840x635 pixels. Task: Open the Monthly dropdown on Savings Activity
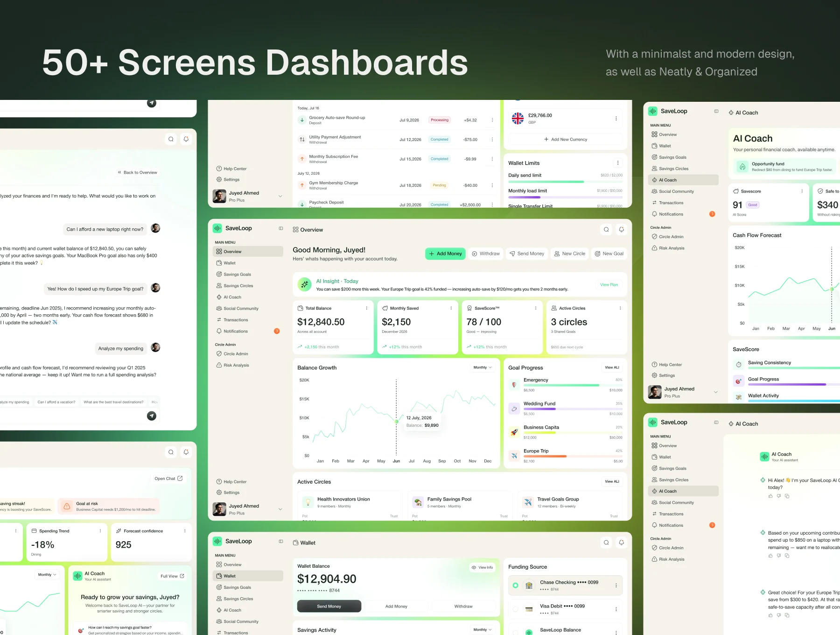[483, 630]
